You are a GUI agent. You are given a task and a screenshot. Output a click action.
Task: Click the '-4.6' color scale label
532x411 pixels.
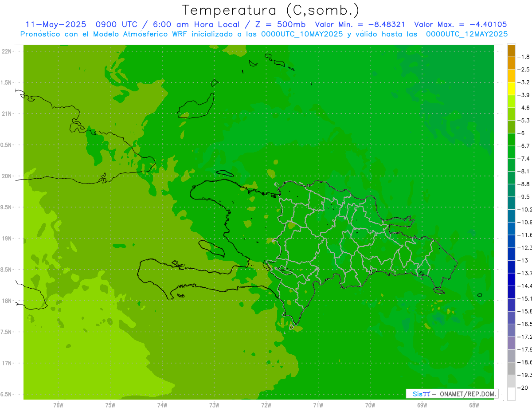click(524, 108)
